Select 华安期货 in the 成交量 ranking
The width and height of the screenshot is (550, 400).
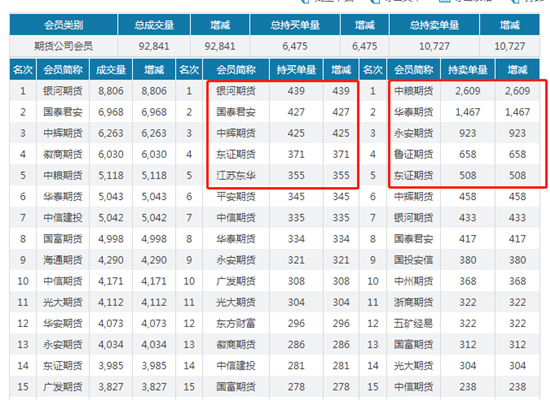(63, 324)
